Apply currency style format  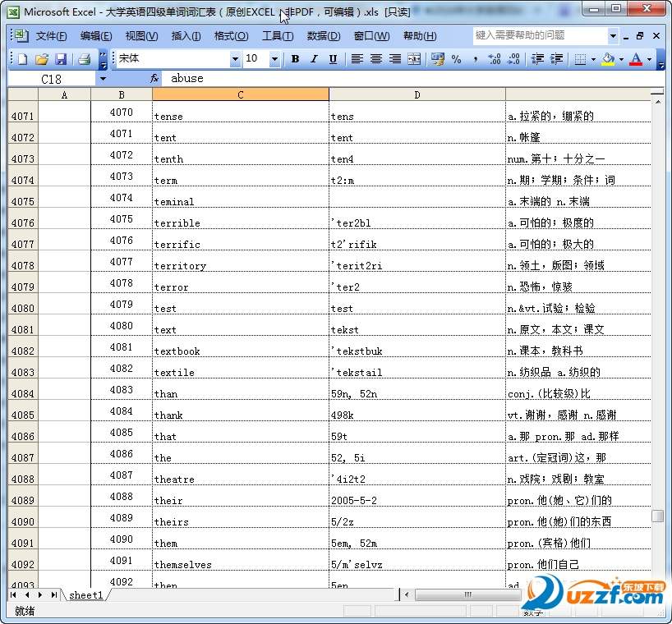click(438, 59)
